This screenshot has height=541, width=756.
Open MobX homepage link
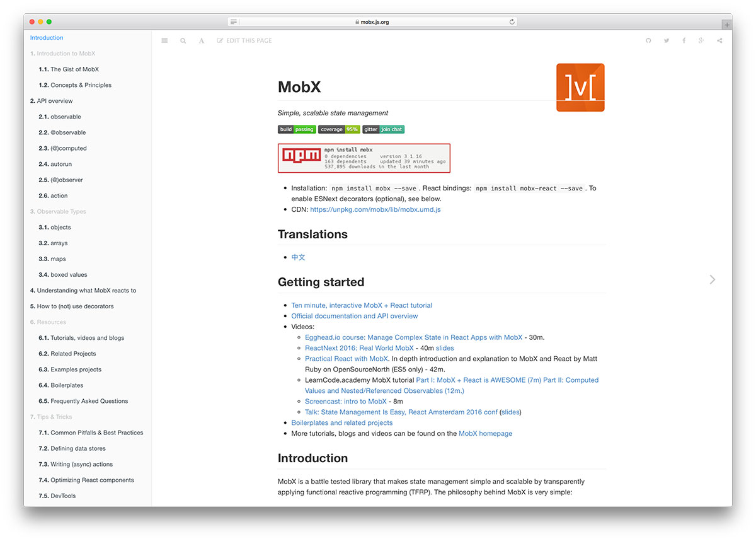[486, 433]
